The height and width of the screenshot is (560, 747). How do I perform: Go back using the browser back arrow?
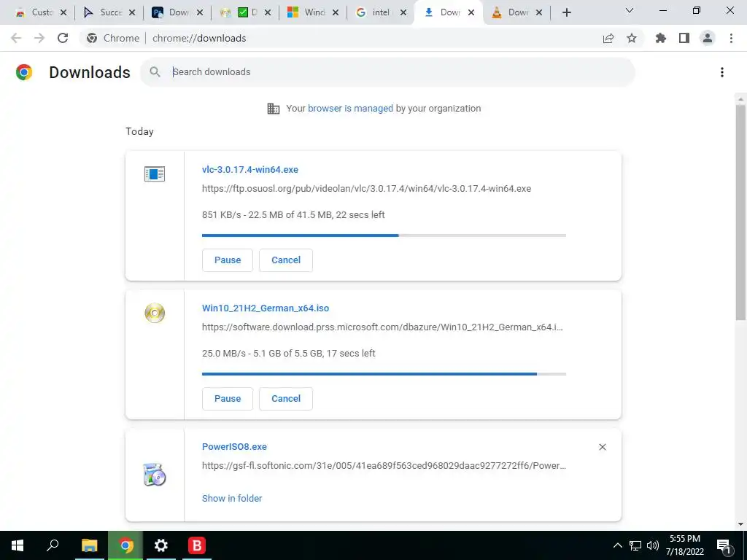coord(16,38)
